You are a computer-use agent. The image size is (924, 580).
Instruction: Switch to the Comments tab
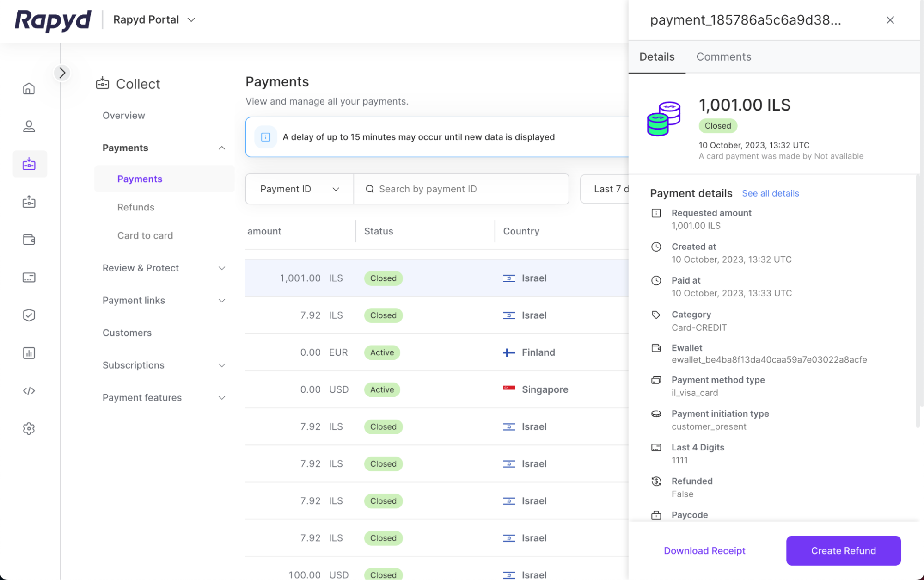[x=723, y=56]
